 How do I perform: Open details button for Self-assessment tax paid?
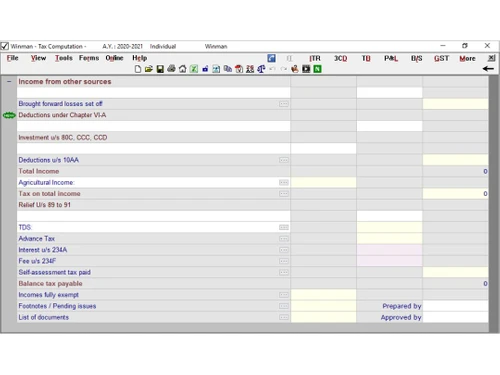pos(284,272)
